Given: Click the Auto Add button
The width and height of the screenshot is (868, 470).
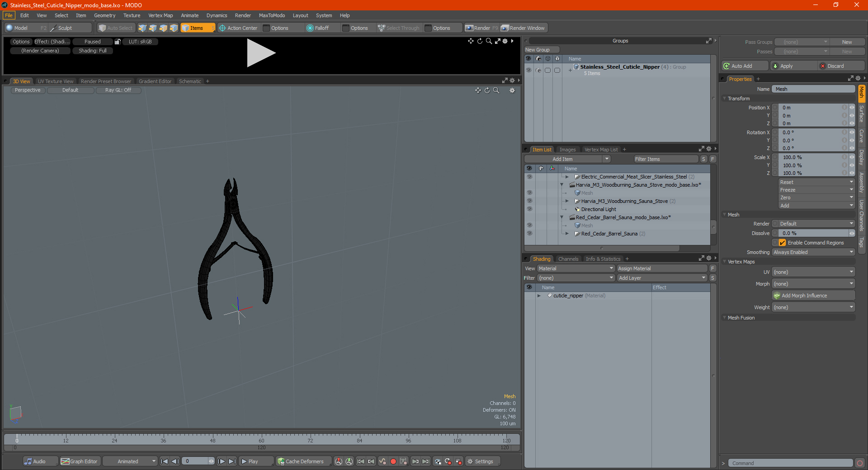Looking at the screenshot, I should click(745, 66).
